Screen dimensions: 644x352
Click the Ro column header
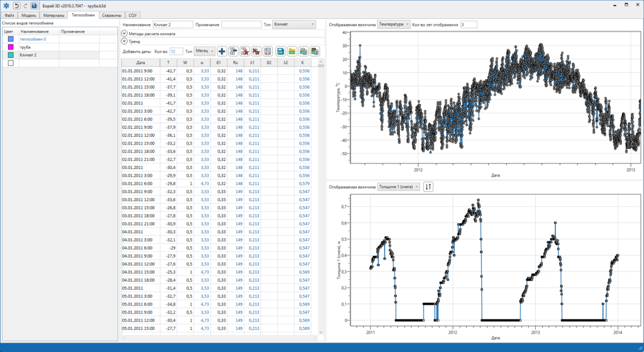click(235, 62)
